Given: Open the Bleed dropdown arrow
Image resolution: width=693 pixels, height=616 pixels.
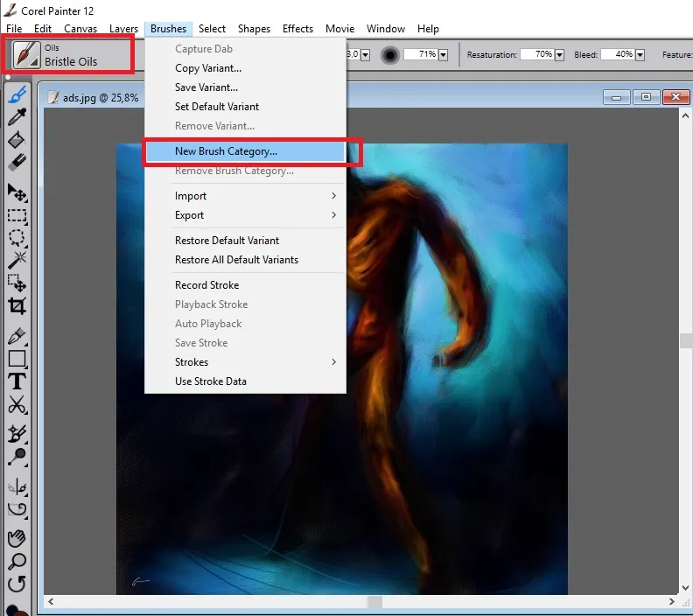Looking at the screenshot, I should click(640, 55).
